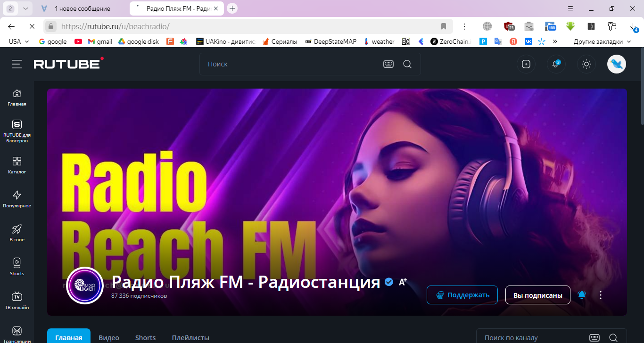Open Каталог in the sidebar

pos(17,165)
